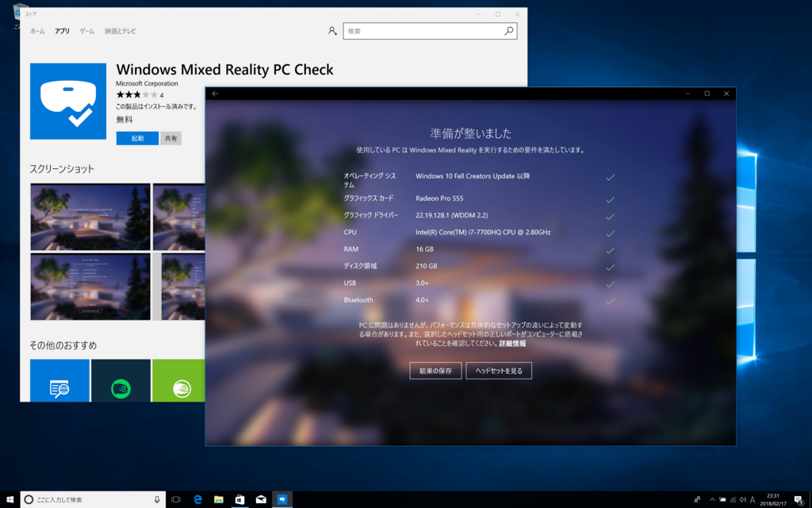This screenshot has width=812, height=508.
Task: Click the 共有 share button in Store
Action: coord(171,138)
